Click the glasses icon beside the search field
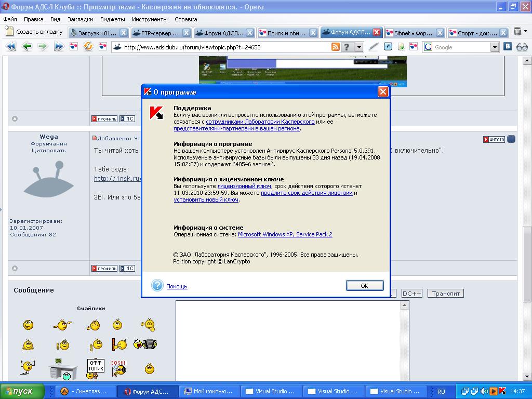 (x=522, y=47)
